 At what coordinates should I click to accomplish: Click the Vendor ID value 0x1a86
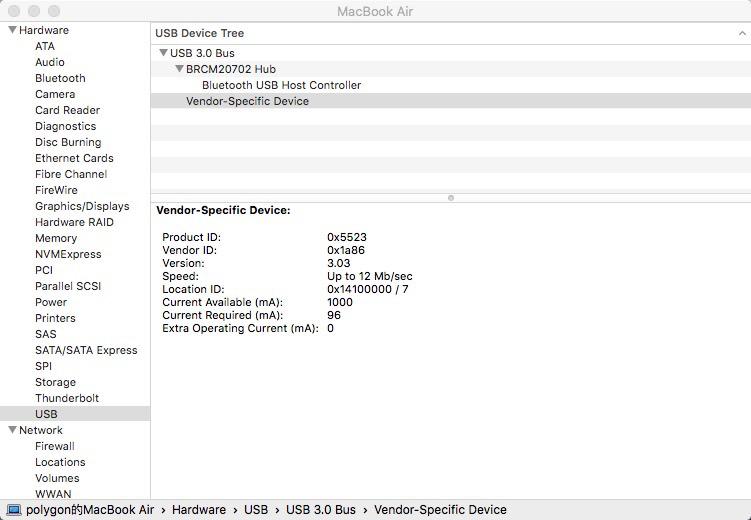(346, 250)
